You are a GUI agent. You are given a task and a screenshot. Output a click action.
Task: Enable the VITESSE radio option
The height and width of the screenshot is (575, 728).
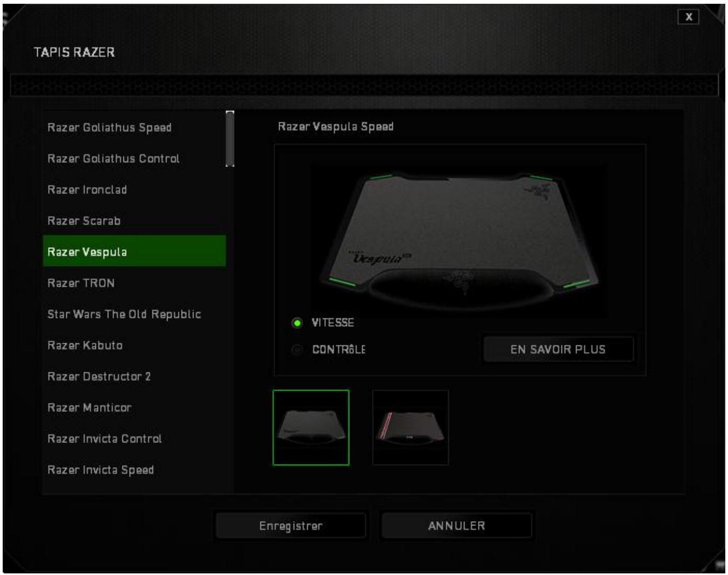click(297, 323)
